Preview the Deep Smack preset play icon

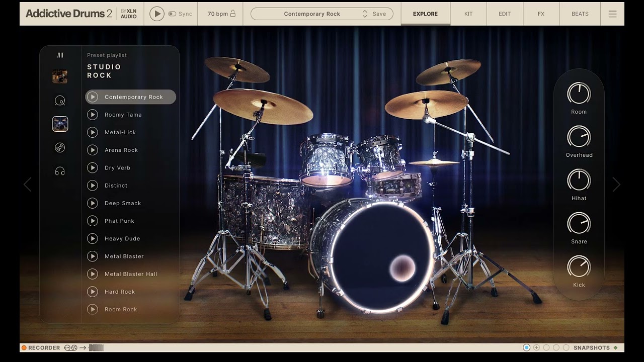(x=93, y=203)
